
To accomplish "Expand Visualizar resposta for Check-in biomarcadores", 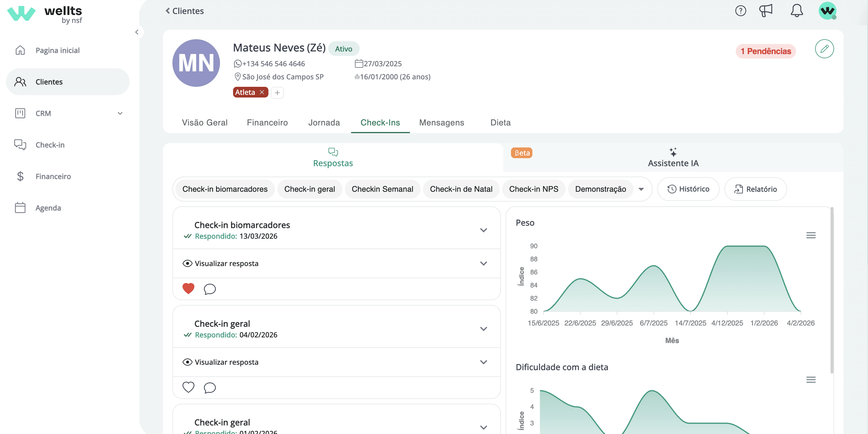I will pyautogui.click(x=336, y=263).
